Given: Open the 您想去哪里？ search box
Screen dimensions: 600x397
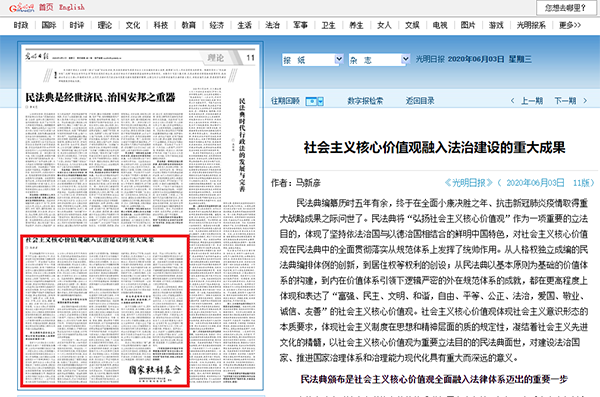Looking at the screenshot, I should point(565,8).
